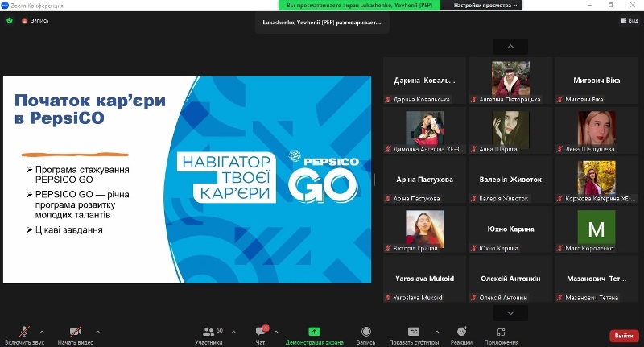Click muted mic icon beside Yaroslava Mukoid label
The image size is (644, 347).
click(x=387, y=298)
